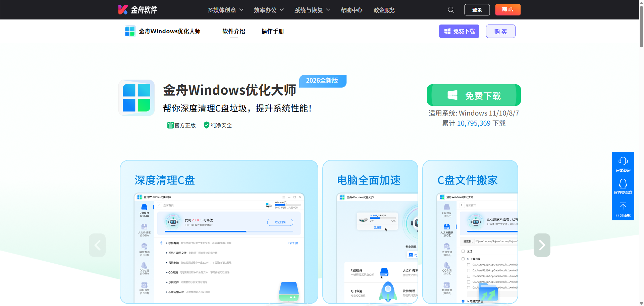This screenshot has height=306, width=644.
Task: Click the green 免费下载 download button
Action: point(474,95)
